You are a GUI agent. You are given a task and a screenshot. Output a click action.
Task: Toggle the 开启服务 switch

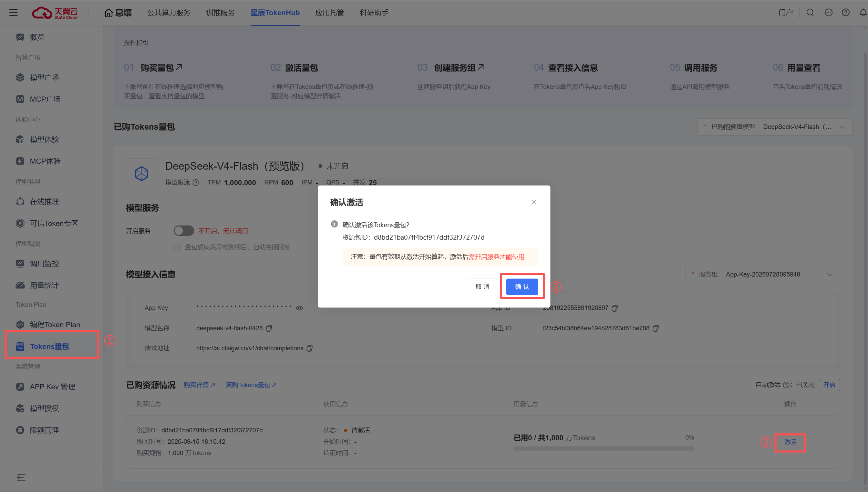click(184, 231)
